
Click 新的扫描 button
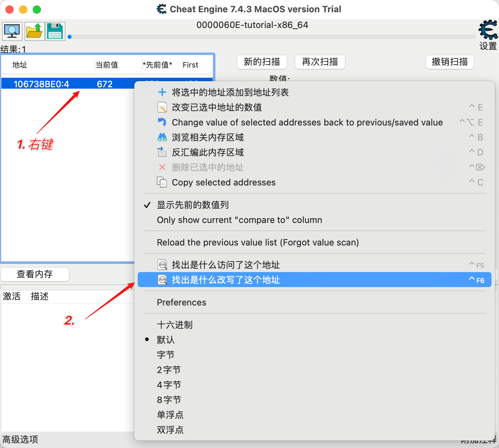[262, 62]
